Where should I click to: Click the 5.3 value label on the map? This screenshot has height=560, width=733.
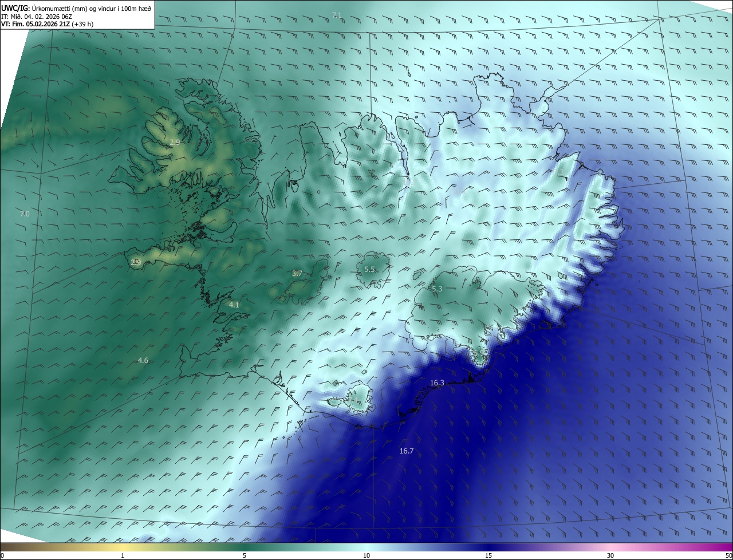[x=437, y=289]
